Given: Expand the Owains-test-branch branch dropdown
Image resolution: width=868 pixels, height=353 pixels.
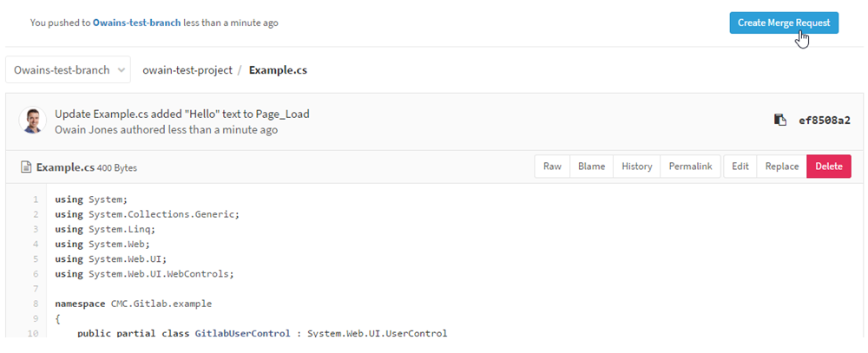Looking at the screenshot, I should coord(68,70).
